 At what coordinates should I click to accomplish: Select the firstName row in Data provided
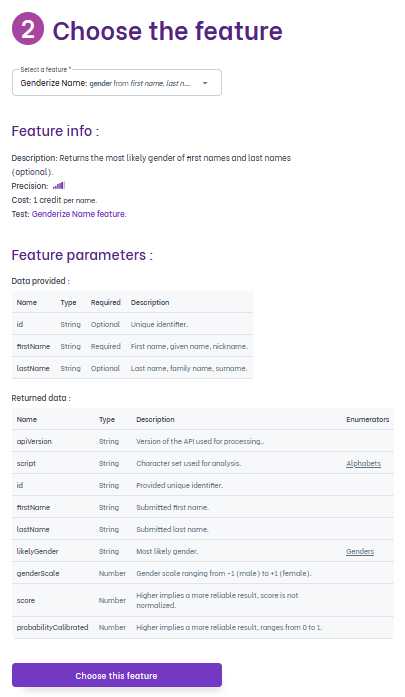(x=132, y=346)
